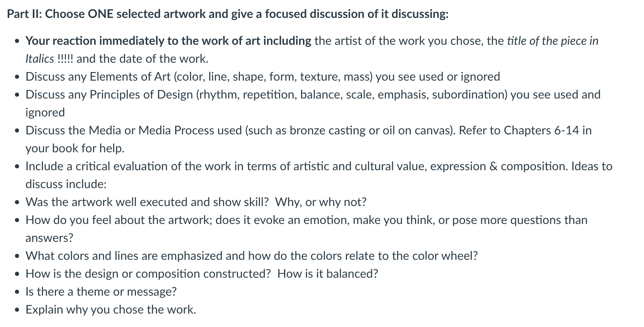Click the line "discuss include:"
The image size is (644, 327).
click(66, 184)
